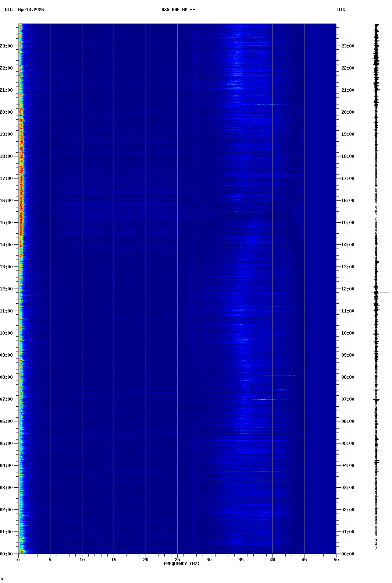Click the 21:00 label on right time axis
Viewport: 392px width, 583px height.
[348, 90]
